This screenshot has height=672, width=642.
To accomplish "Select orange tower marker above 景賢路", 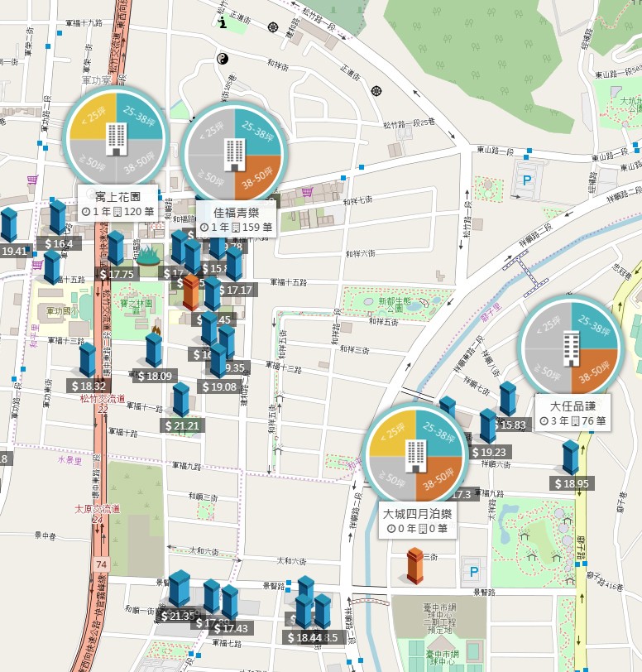I will pyautogui.click(x=414, y=566).
